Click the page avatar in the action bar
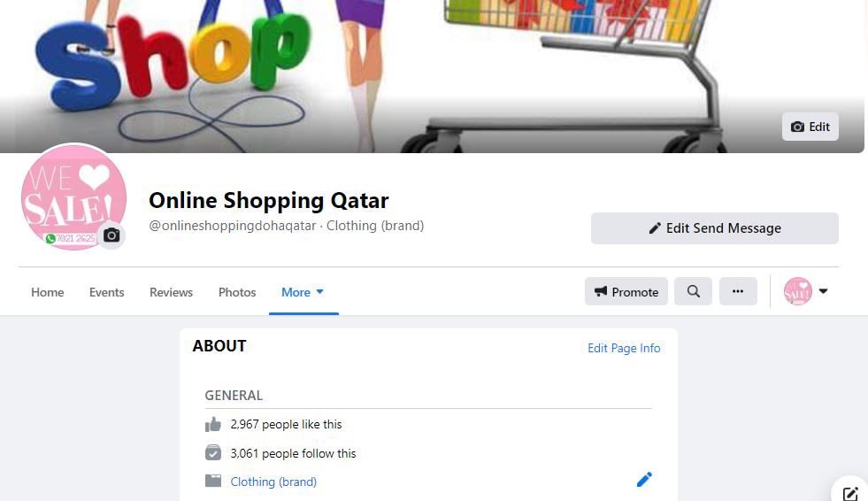 (x=798, y=291)
